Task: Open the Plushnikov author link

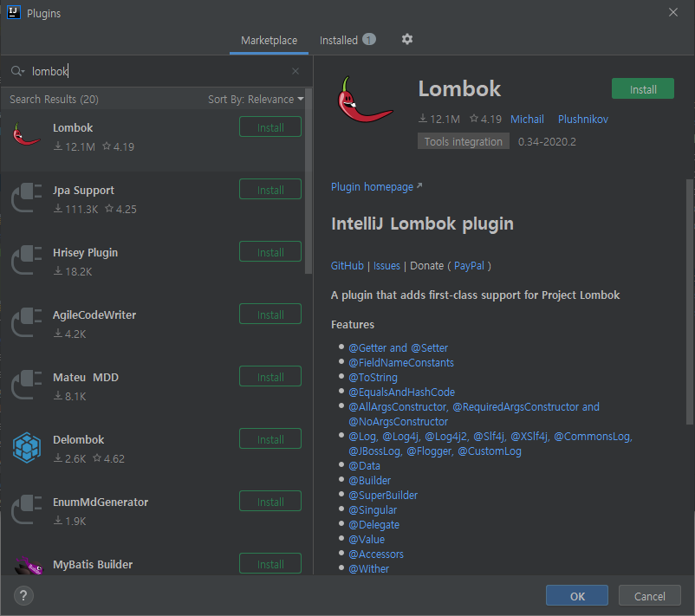Action: pos(583,120)
